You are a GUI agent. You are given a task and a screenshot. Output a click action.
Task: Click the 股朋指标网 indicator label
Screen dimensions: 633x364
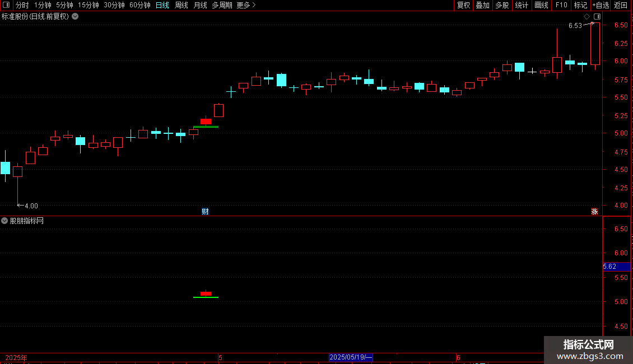pos(27,221)
